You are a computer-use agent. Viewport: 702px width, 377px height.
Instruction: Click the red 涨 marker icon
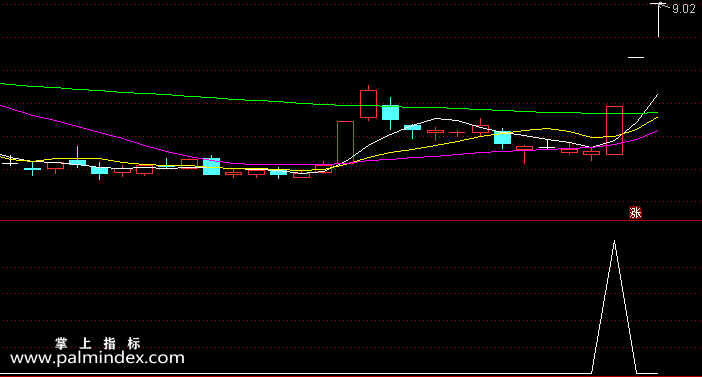(635, 213)
